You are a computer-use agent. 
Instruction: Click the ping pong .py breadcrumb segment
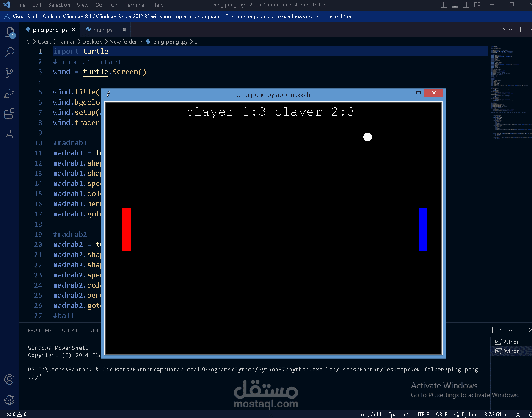[x=167, y=42]
